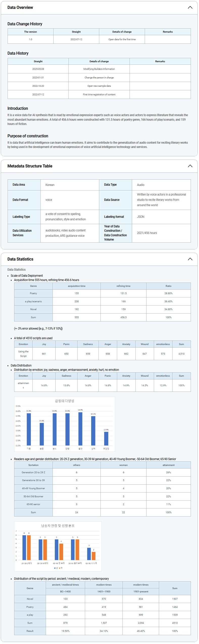The height and width of the screenshot is (644, 199).
Task: Click the Modifying Builders Information entry
Action: [99, 69]
